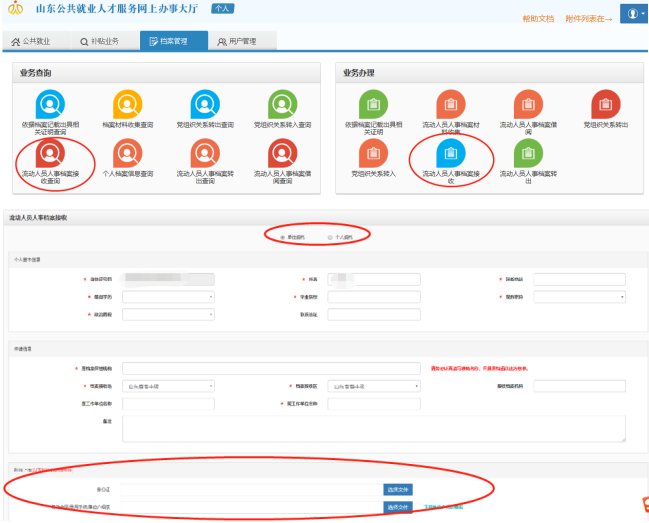
Task: Open the 档案接收地 dropdown
Action: (x=168, y=386)
